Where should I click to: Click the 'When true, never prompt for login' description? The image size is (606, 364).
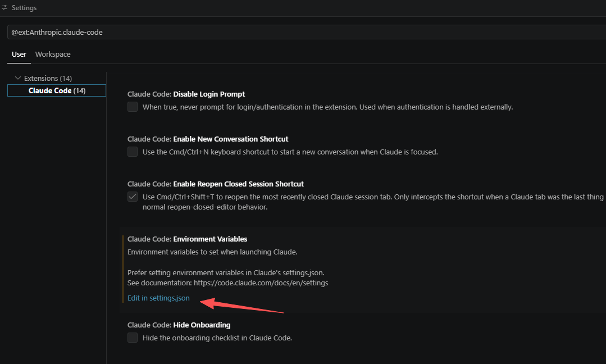point(328,107)
